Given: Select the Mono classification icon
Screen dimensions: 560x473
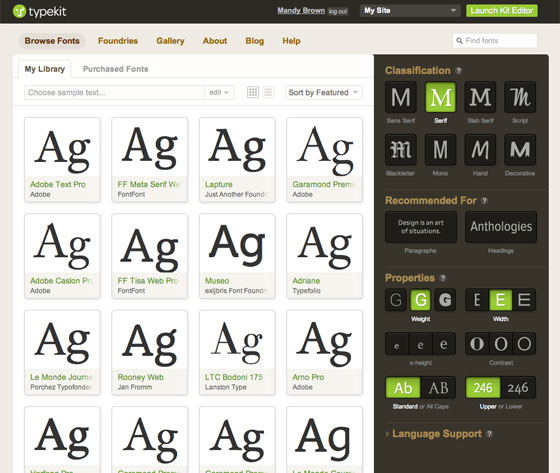Looking at the screenshot, I should click(440, 150).
